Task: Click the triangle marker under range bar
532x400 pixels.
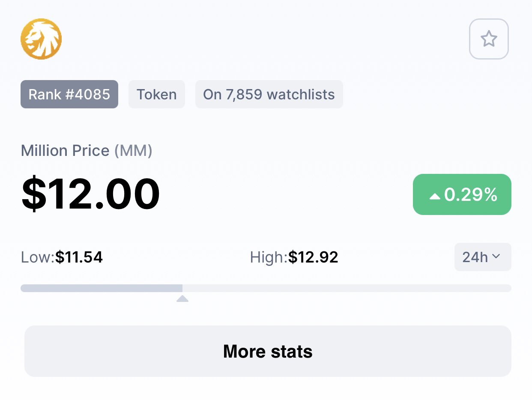Action: (182, 299)
